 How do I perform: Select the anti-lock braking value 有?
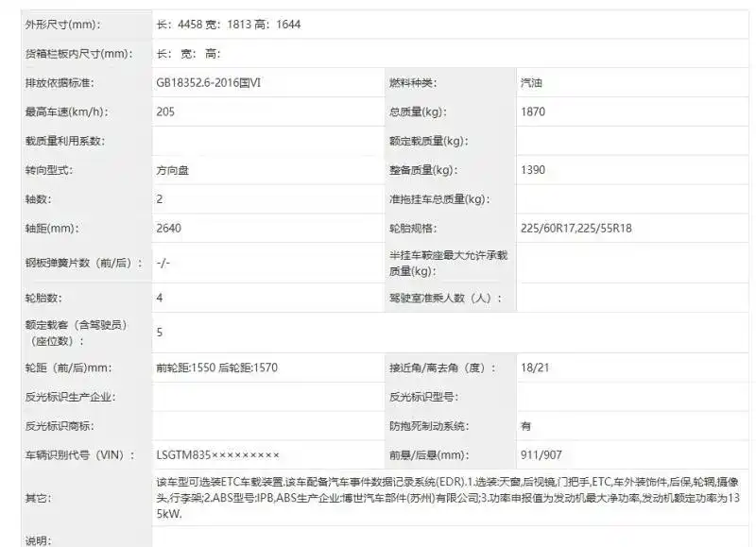pos(526,426)
